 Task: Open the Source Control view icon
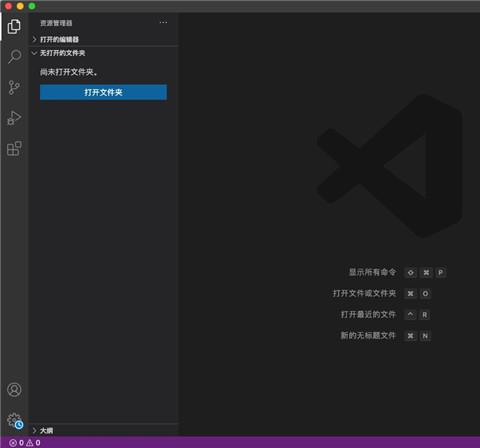pyautogui.click(x=14, y=87)
